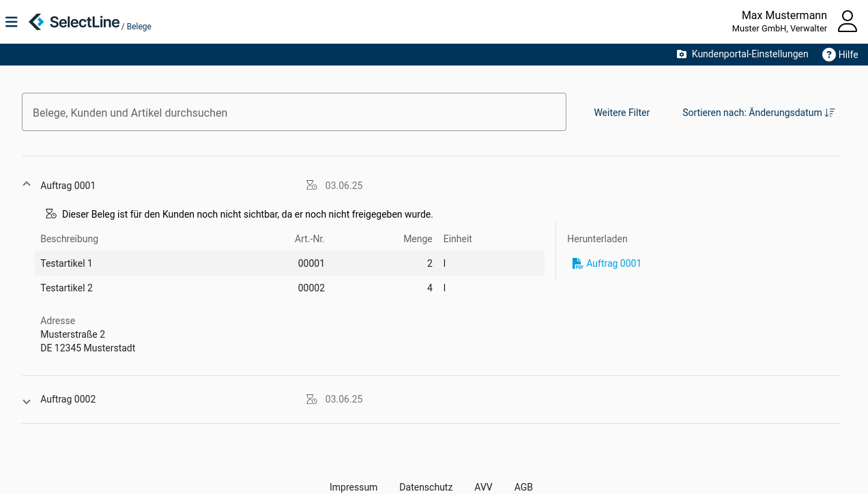Image resolution: width=868 pixels, height=494 pixels.
Task: Click the sort direction icon next to Änderungsdatum
Action: tap(830, 113)
